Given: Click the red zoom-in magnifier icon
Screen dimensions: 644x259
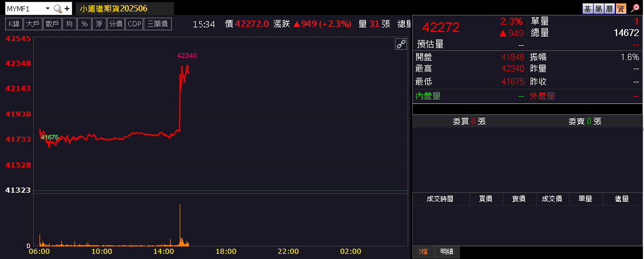Looking at the screenshot, I should tap(634, 8).
